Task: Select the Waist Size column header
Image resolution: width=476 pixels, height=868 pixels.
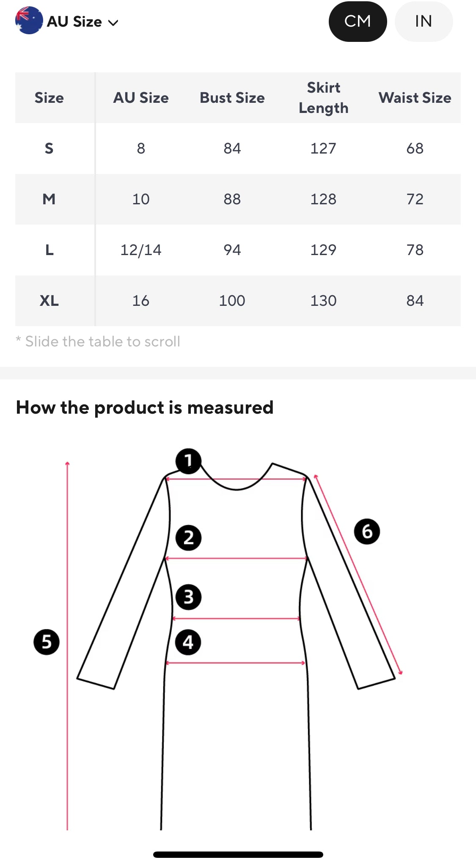Action: point(415,98)
